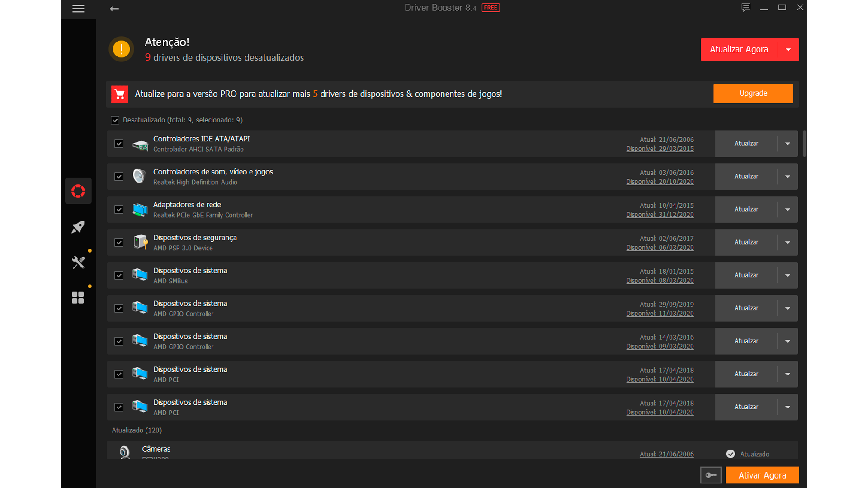The height and width of the screenshot is (488, 868).
Task: Click the back arrow icon
Action: pyautogui.click(x=114, y=9)
